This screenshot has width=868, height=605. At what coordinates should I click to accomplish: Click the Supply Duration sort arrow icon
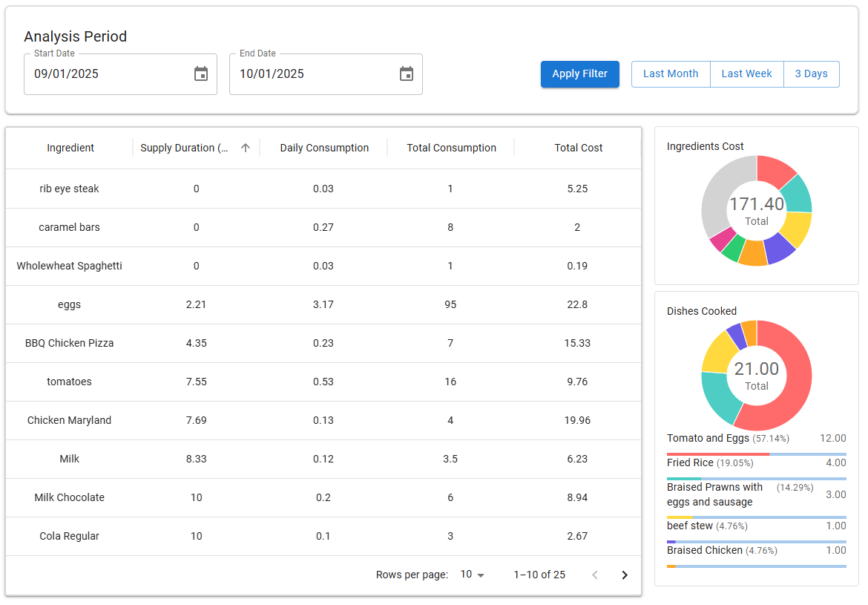(246, 148)
